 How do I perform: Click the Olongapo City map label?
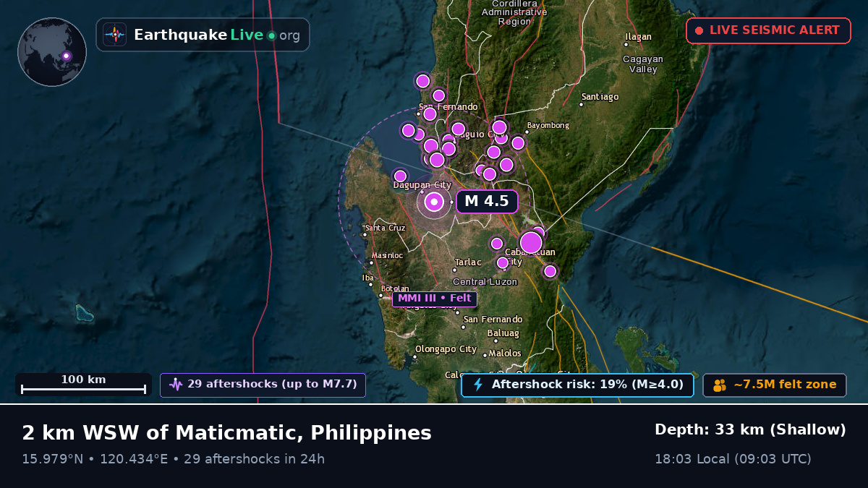point(446,349)
